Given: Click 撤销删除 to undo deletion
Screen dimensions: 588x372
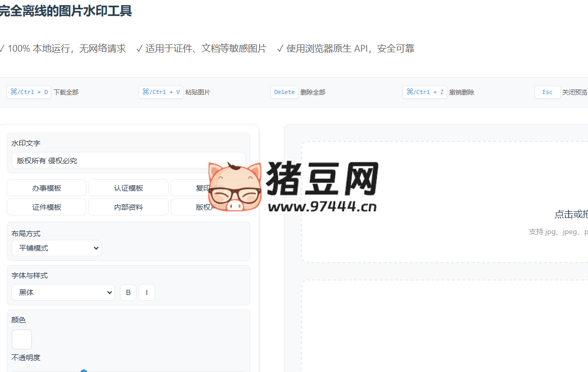Looking at the screenshot, I should [x=461, y=92].
